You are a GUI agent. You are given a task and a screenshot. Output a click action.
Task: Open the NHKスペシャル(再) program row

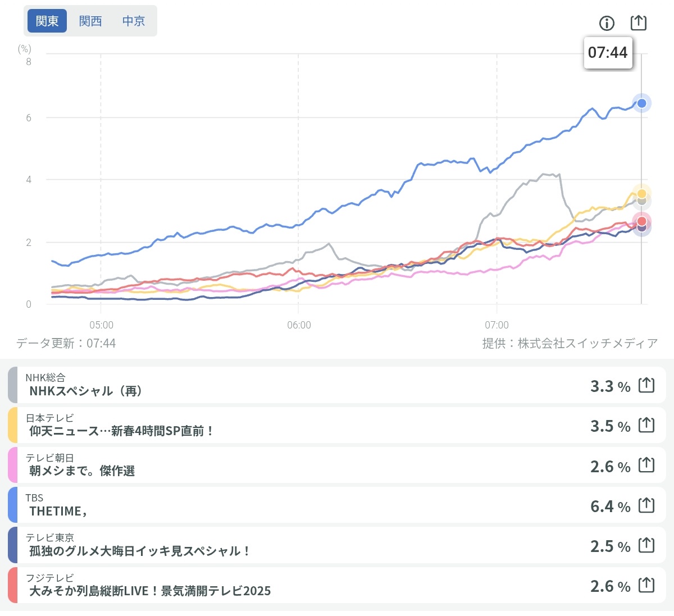pos(281,385)
